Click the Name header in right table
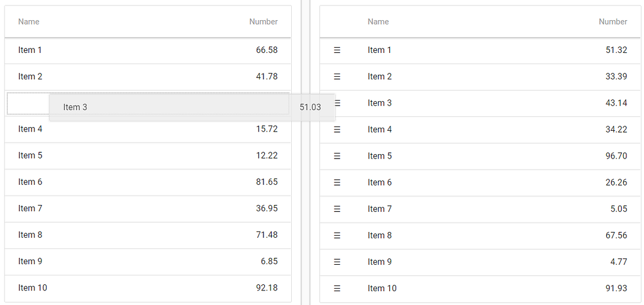Screen dimensions: 644x305 pyautogui.click(x=378, y=22)
